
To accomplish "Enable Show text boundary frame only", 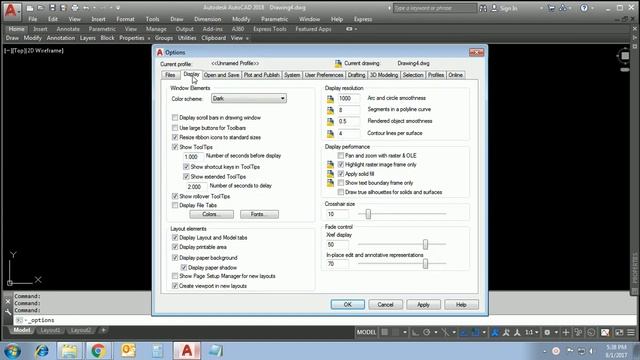I will [x=341, y=183].
